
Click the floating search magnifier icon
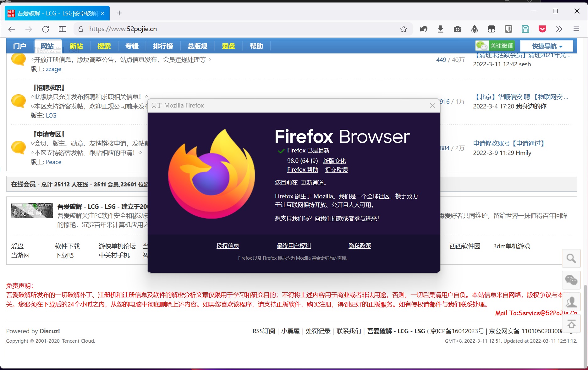click(571, 258)
